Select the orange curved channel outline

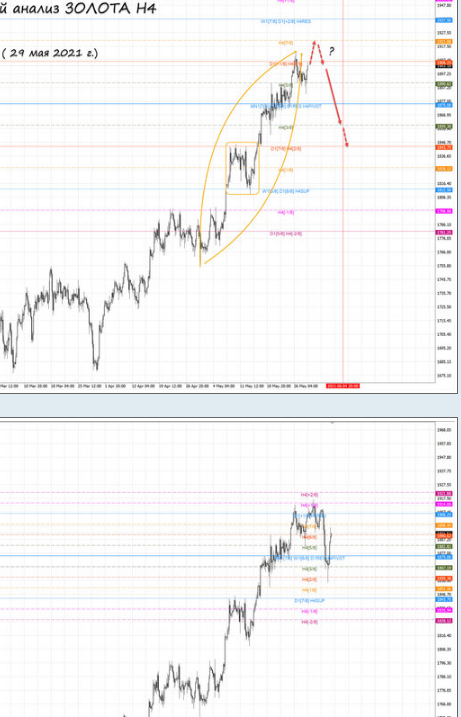(251, 158)
